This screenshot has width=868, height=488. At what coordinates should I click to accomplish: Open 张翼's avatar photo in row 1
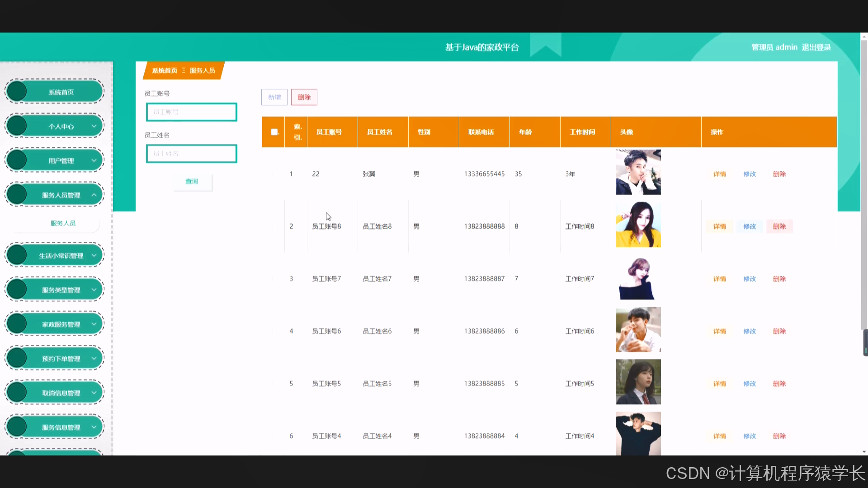coord(638,172)
